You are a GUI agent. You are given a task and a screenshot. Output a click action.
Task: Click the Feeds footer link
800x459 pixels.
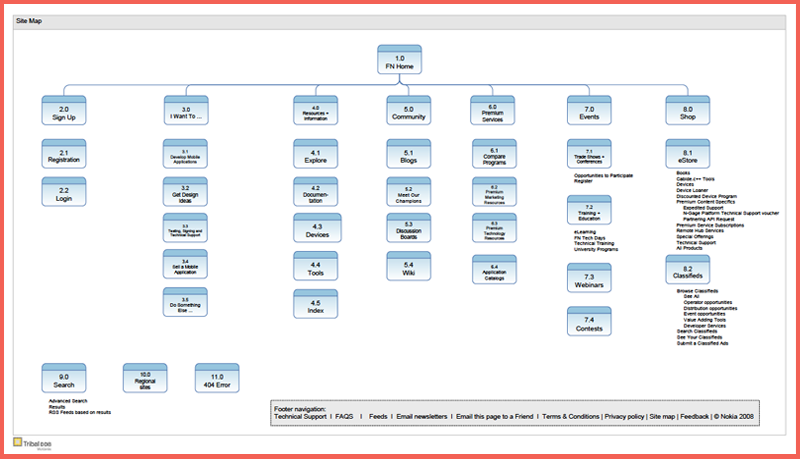[x=378, y=417]
